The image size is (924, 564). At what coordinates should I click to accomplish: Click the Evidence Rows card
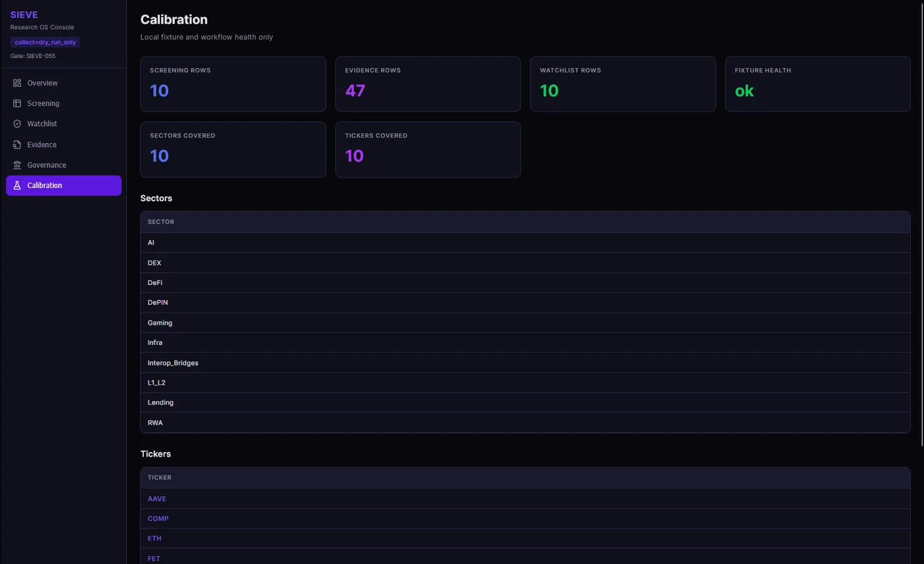[x=428, y=84]
